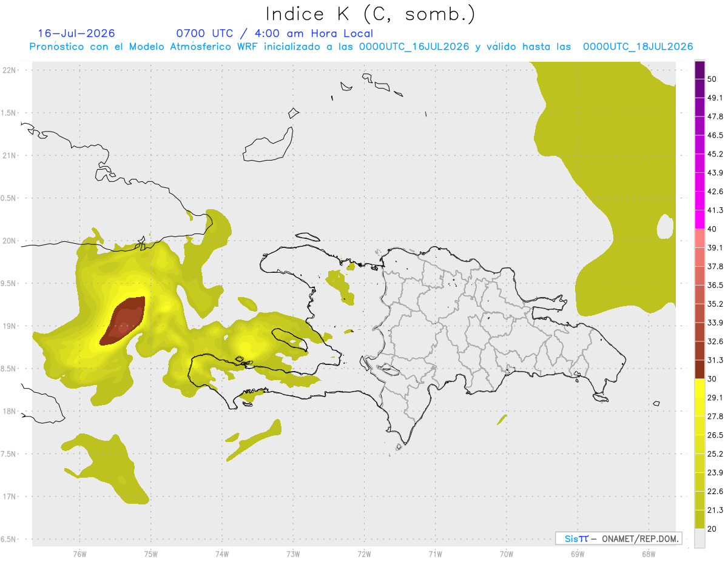728x562 pixels.
Task: Pick the bright yellow swatch between 29.1 and 30
Action: coord(699,388)
